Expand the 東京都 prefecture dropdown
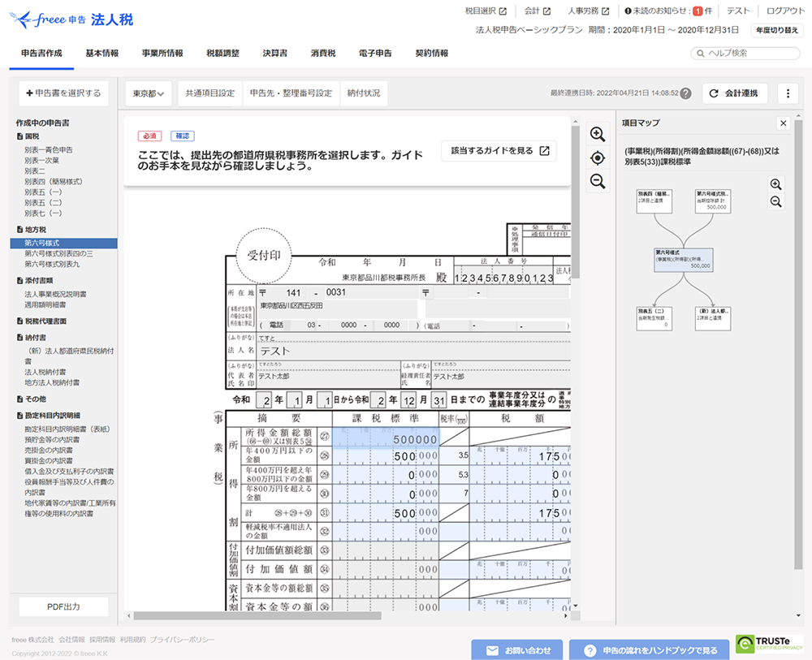The height and width of the screenshot is (660, 812). 148,93
